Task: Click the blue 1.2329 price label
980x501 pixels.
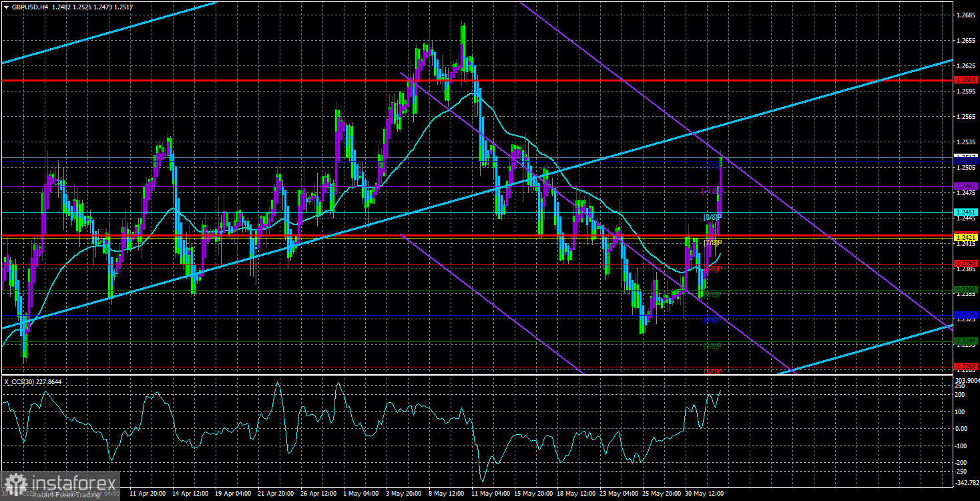Action: 966,315
